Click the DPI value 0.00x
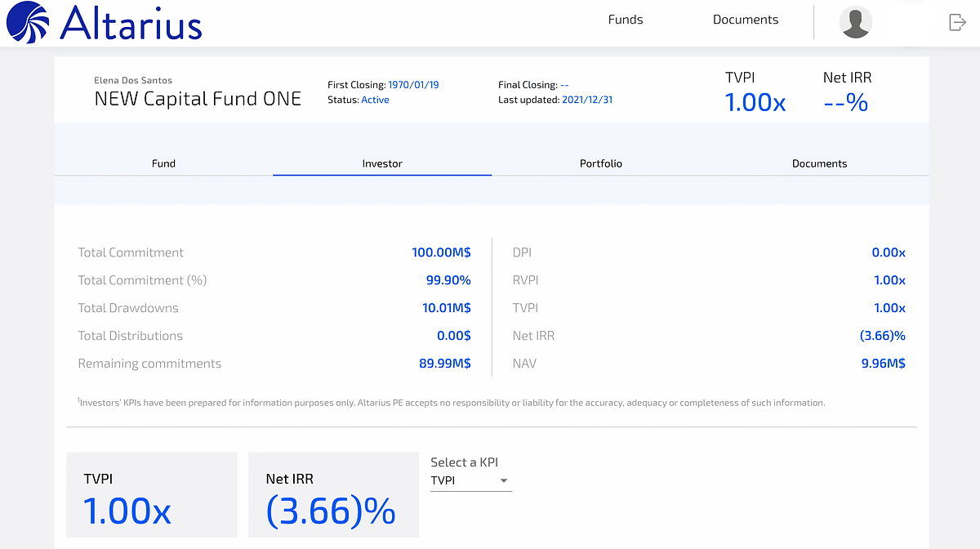 click(x=889, y=252)
